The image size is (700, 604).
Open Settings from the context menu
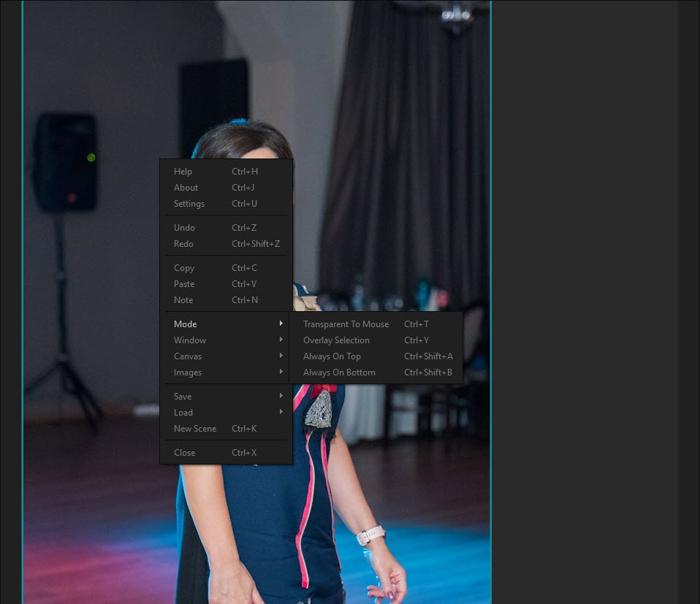coord(226,204)
